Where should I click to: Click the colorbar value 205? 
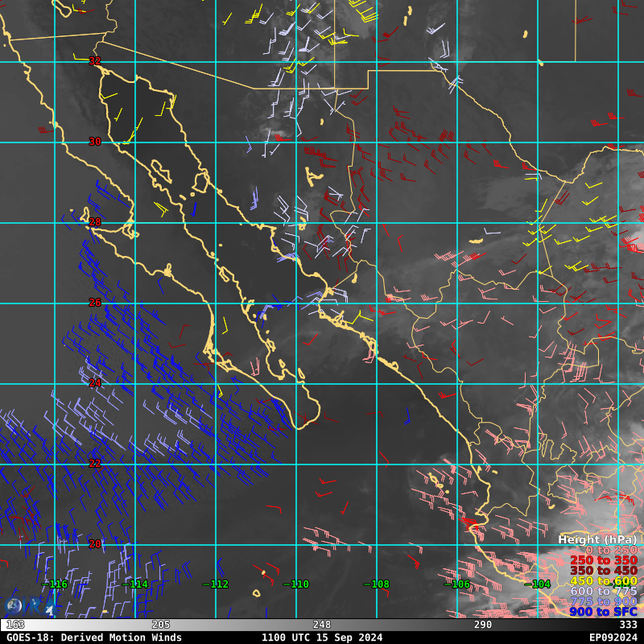pyautogui.click(x=161, y=625)
